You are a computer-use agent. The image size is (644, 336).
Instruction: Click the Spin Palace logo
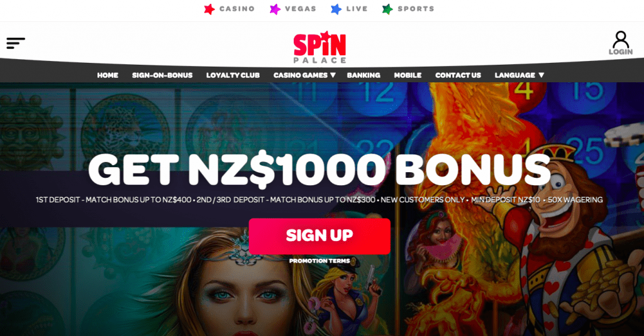click(x=320, y=46)
